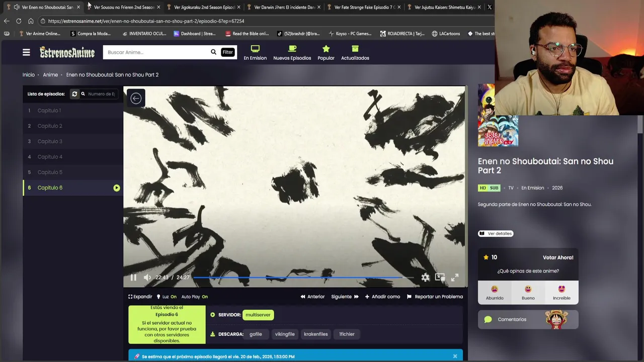Click the En Emision status link
This screenshot has height=362, width=644.
532,188
